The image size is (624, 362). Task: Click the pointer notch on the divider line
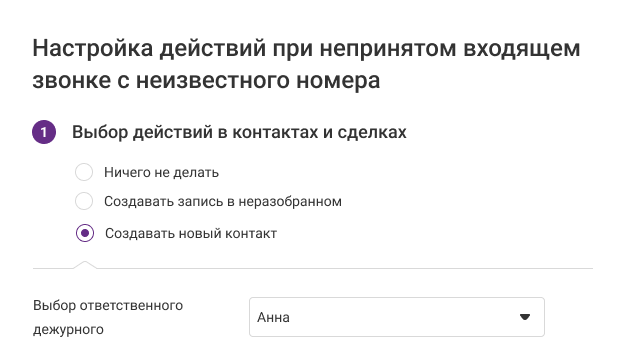coord(84,265)
